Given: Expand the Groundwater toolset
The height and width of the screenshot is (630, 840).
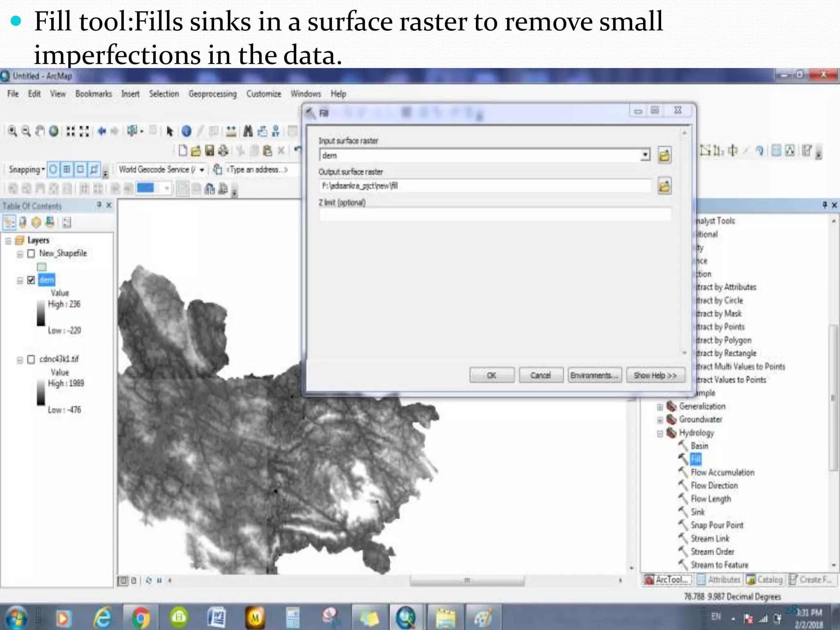Looking at the screenshot, I should click(660, 420).
